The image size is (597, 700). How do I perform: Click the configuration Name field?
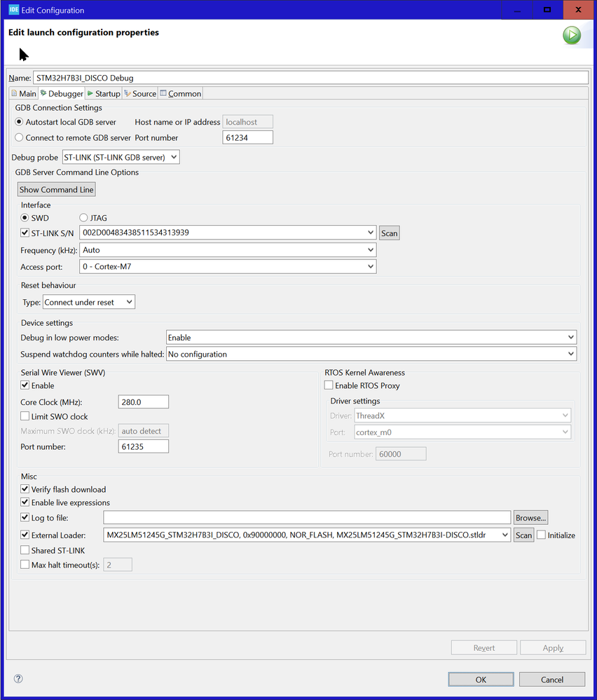(311, 78)
